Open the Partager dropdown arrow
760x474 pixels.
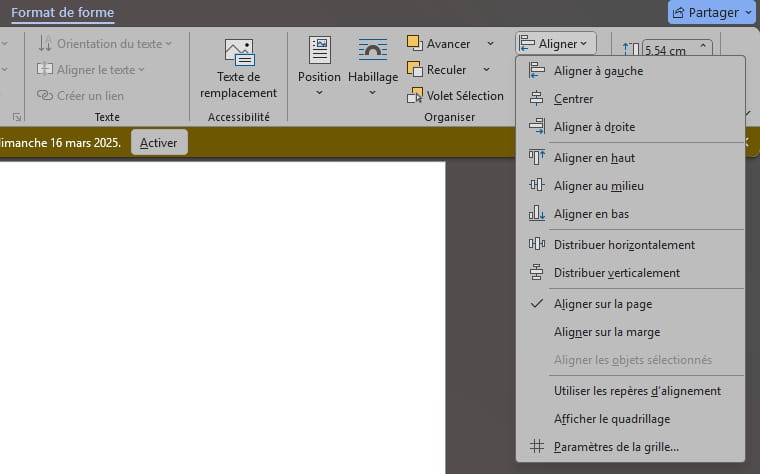click(749, 13)
